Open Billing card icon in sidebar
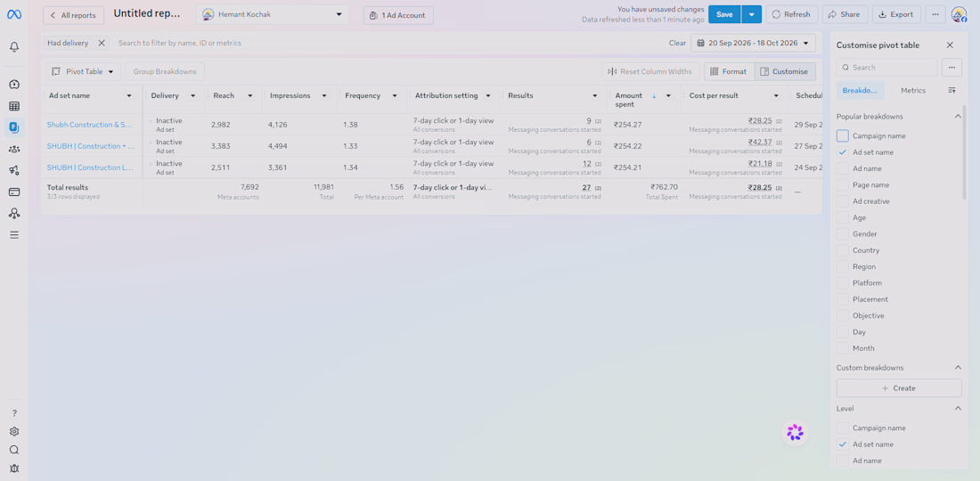The height and width of the screenshot is (481, 980). (13, 192)
